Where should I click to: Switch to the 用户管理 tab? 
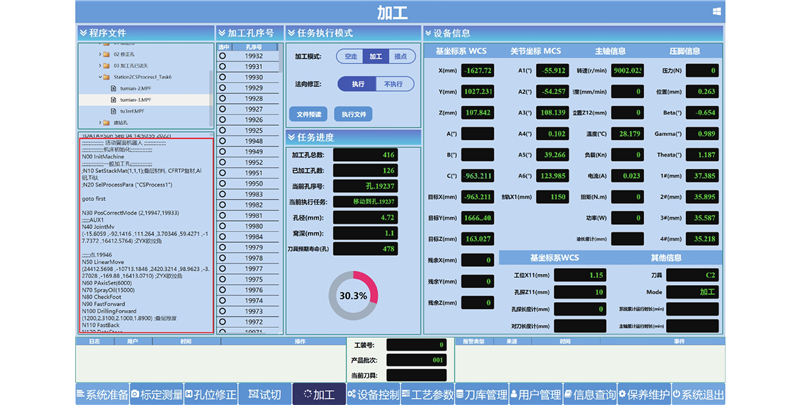[x=535, y=395]
